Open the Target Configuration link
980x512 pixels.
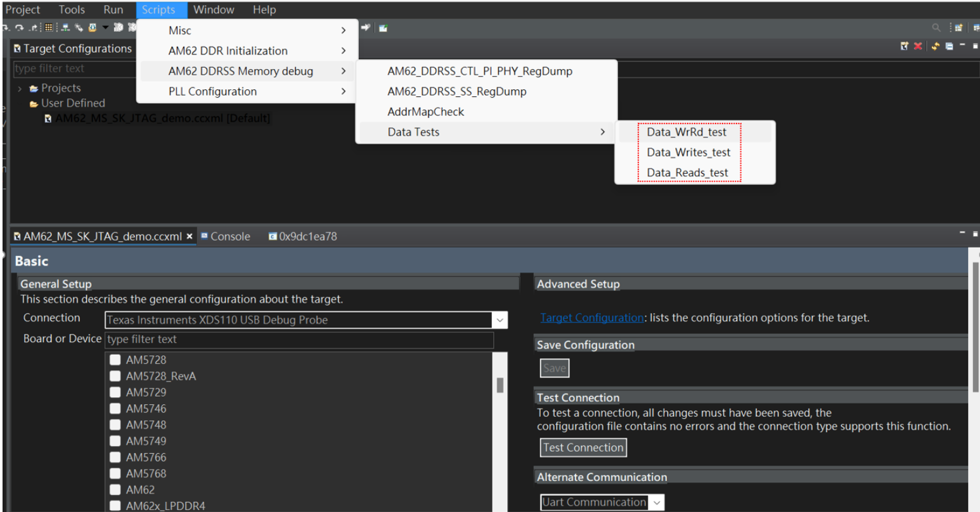592,317
